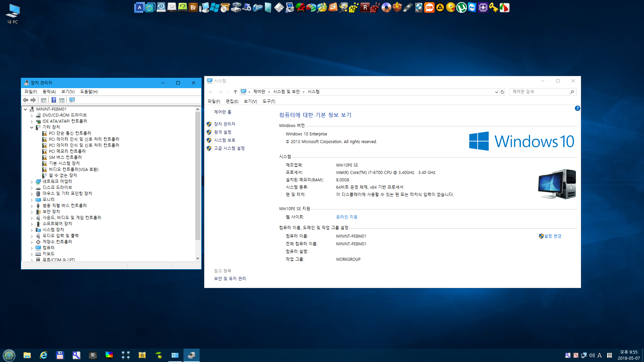
Task: Select PCI 메모리 컨트롤러 device
Action: [67, 152]
